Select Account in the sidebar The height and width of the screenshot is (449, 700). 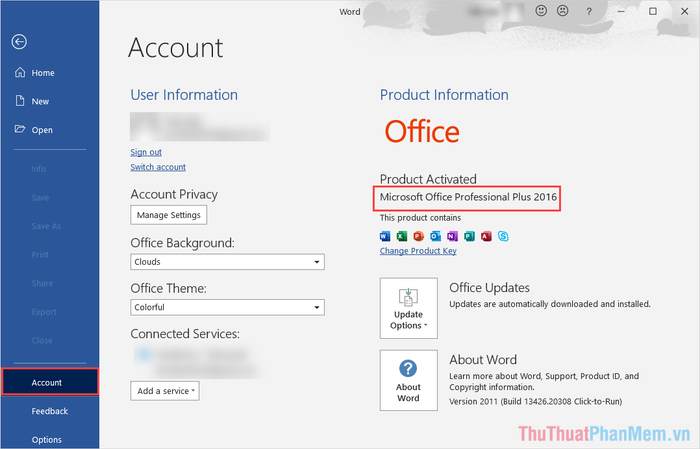(x=50, y=382)
